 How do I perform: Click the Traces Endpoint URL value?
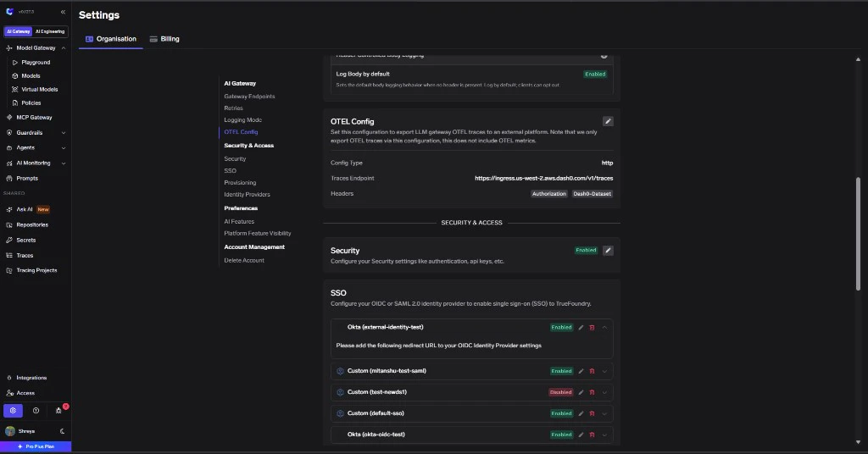543,178
